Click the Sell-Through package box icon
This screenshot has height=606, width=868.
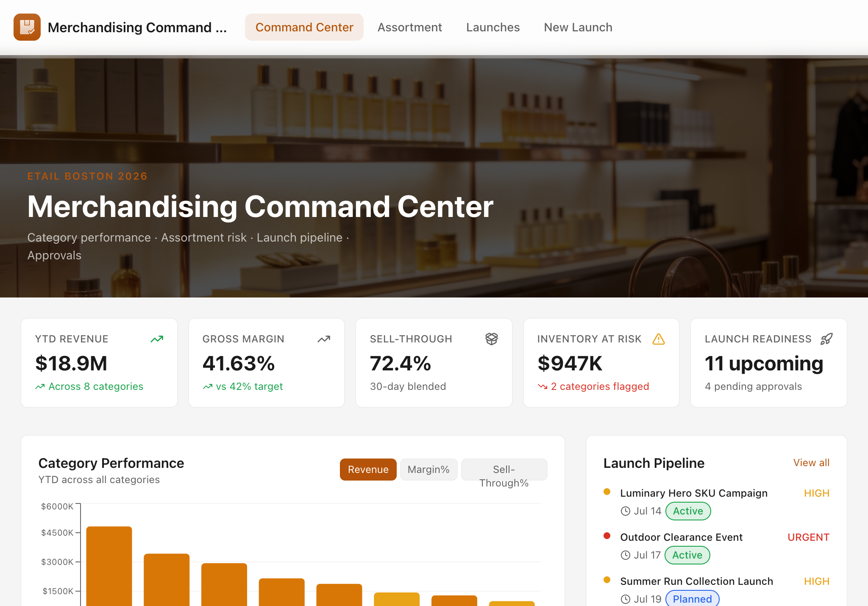point(492,339)
